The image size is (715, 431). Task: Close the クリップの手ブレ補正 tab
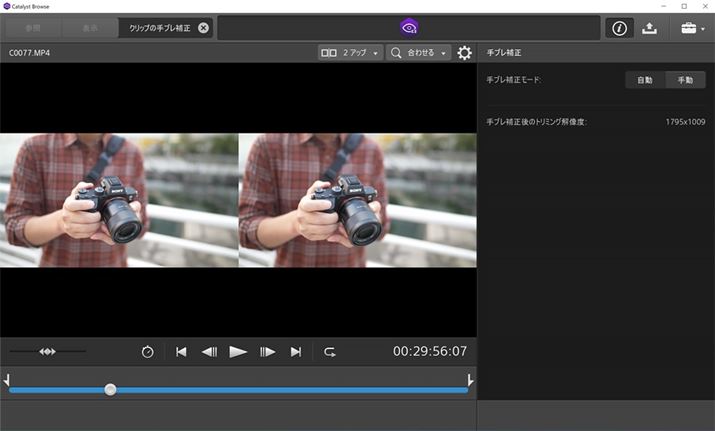pos(204,28)
